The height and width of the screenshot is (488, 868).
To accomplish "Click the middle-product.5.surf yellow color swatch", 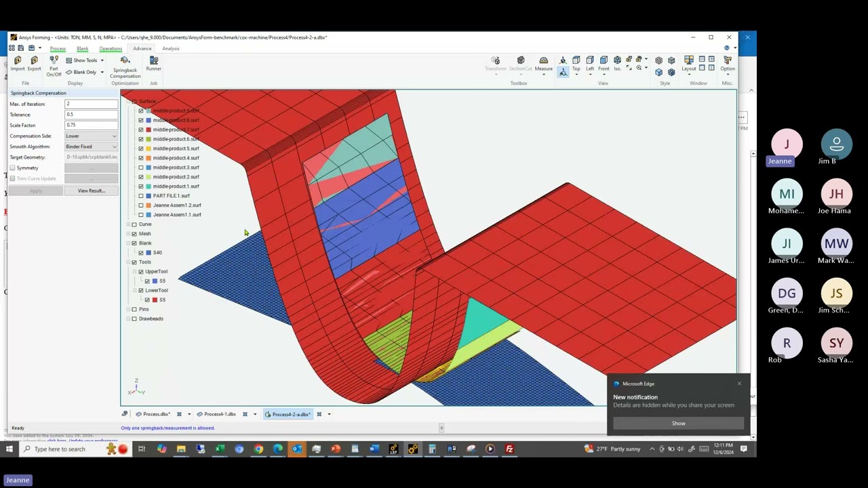I will [149, 148].
